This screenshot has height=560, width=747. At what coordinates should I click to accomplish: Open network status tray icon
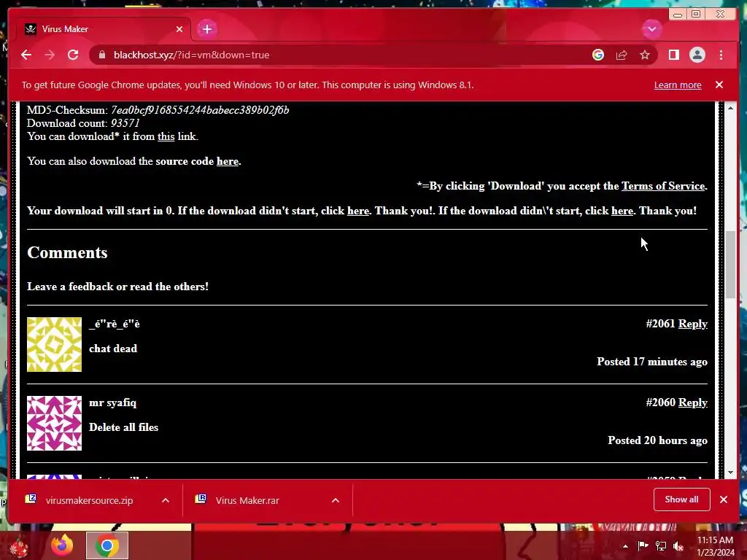[661, 545]
